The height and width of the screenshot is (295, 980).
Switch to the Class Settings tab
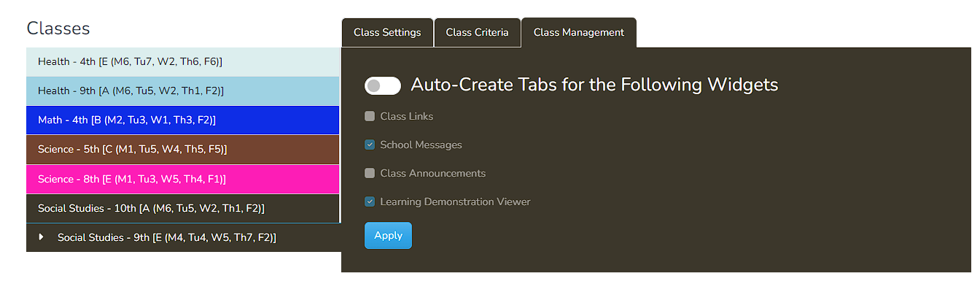387,33
